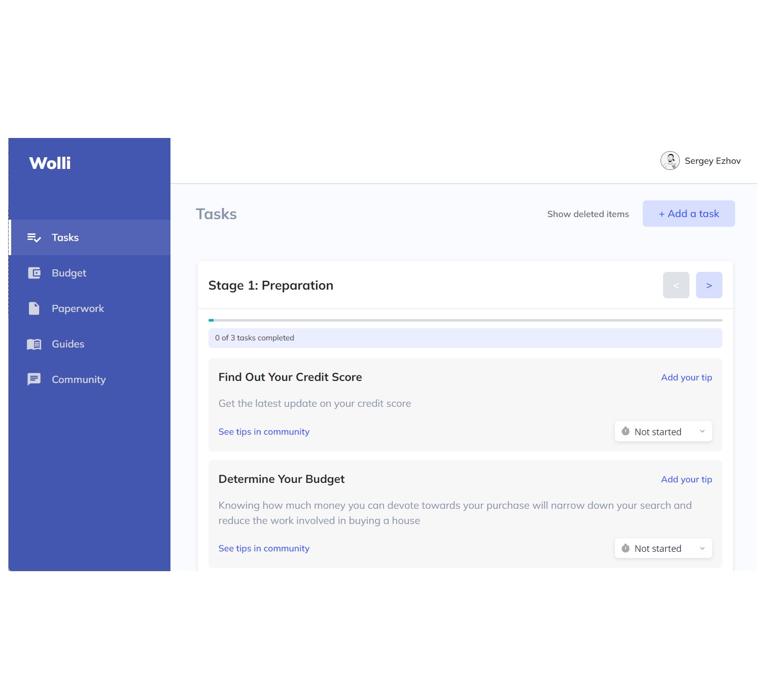Click Show deleted items
761x700 pixels.
(x=588, y=214)
